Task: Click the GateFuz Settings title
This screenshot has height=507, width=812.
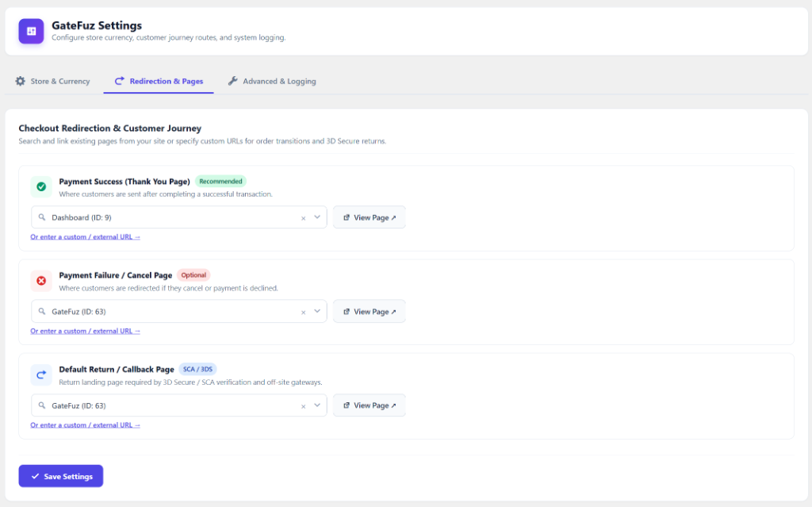Action: pyautogui.click(x=97, y=25)
